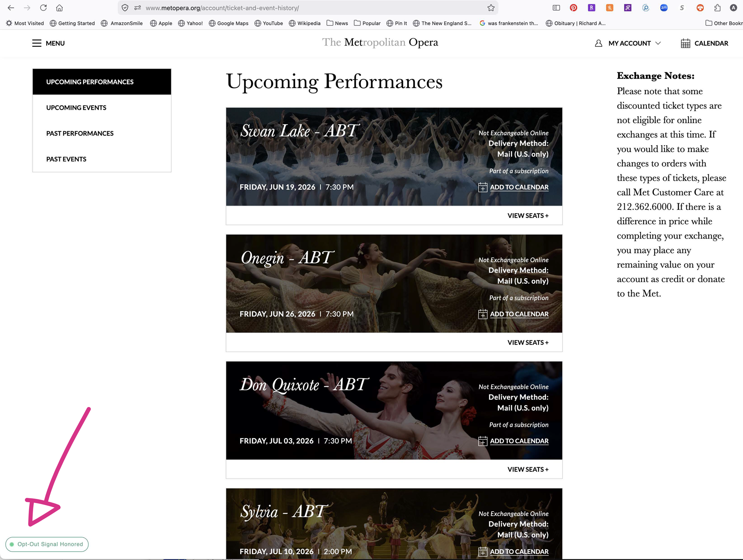Select the UPCOMING EVENTS tab
743x560 pixels.
pyautogui.click(x=76, y=107)
